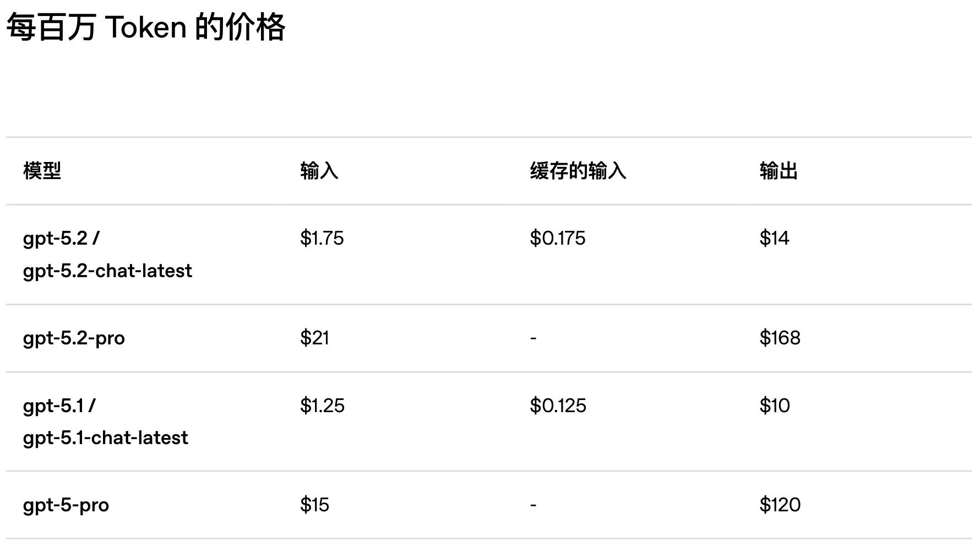
Task: Click the gpt-5-pro model name
Action: pyautogui.click(x=66, y=505)
